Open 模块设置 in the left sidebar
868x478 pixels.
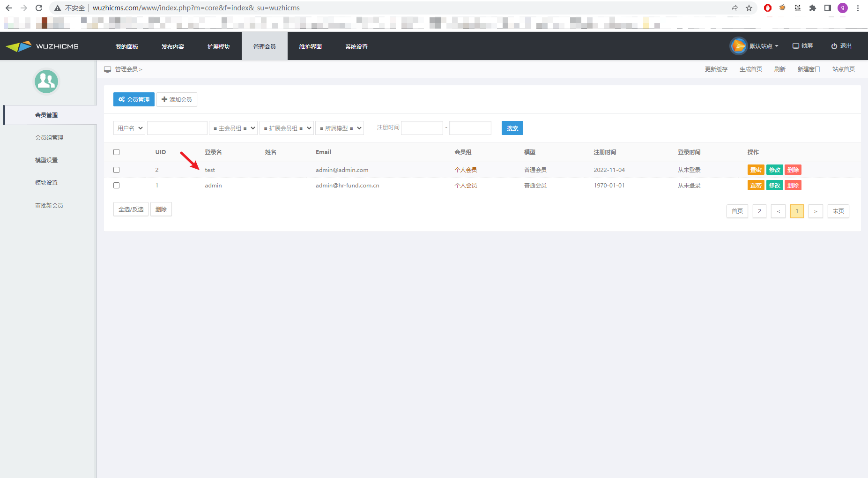46,182
